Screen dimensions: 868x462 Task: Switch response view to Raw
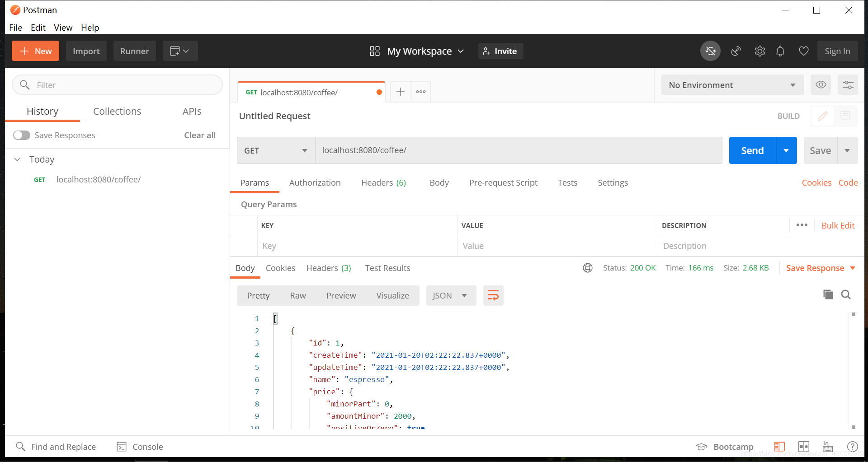tap(298, 295)
